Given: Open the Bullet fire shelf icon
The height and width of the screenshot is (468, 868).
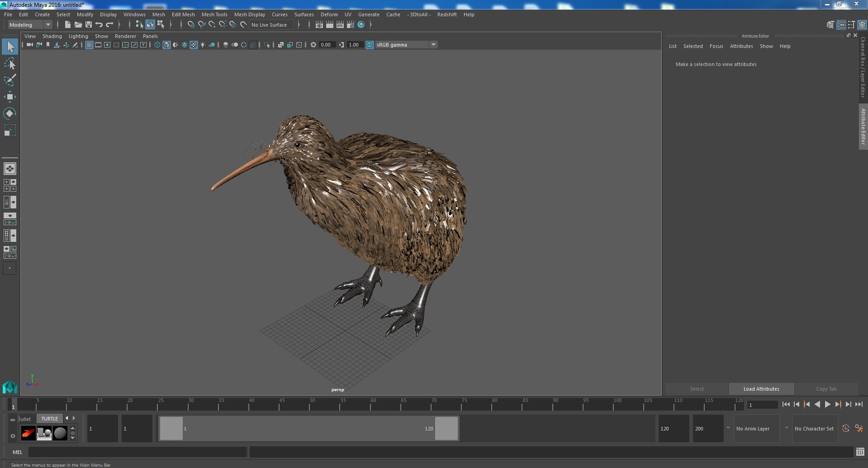Looking at the screenshot, I should coord(28,433).
